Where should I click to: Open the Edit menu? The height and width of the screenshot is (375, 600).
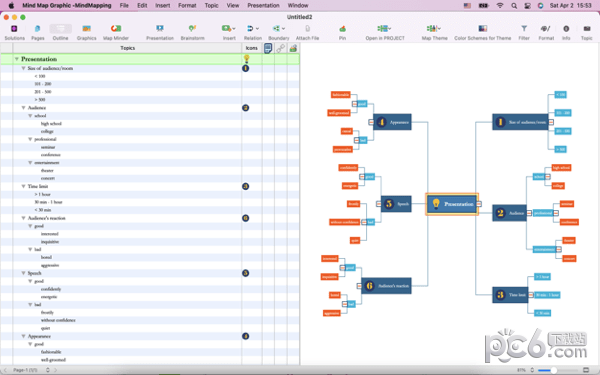click(142, 5)
